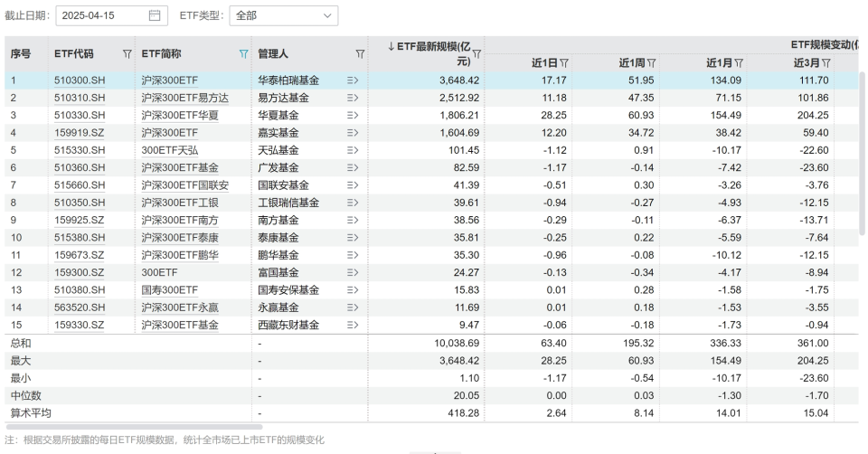Filter the ETF代码 column
Image resolution: width=868 pixels, height=454 pixels.
pos(127,53)
